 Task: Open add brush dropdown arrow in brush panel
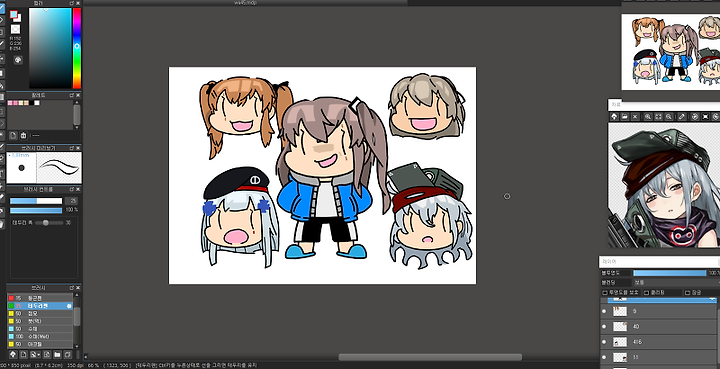pyautogui.click(x=39, y=355)
